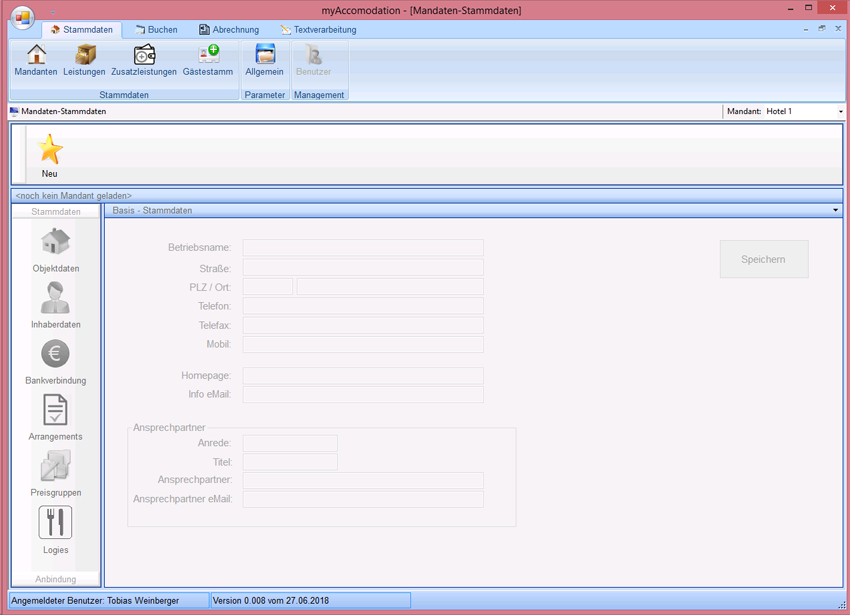Switch to the Abrechnung tab

[229, 30]
